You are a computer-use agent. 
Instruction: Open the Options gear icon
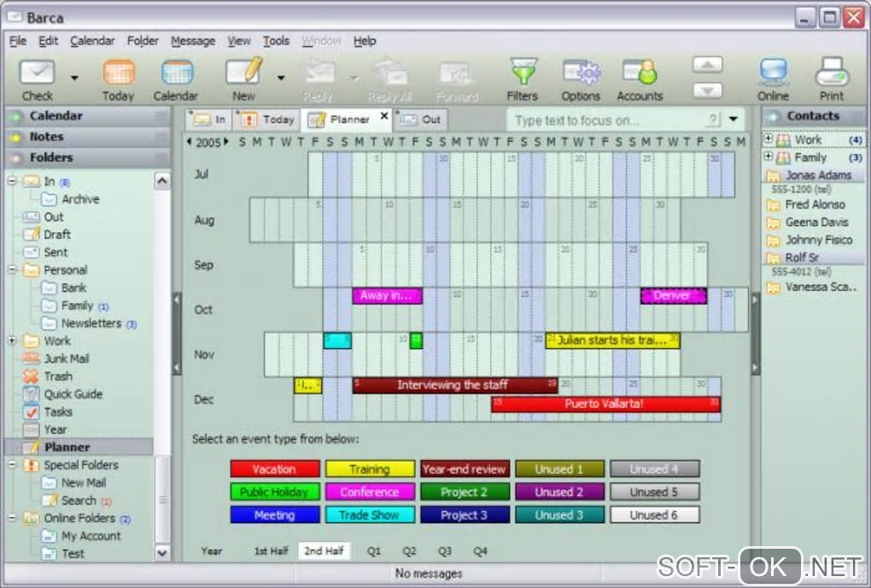[582, 73]
